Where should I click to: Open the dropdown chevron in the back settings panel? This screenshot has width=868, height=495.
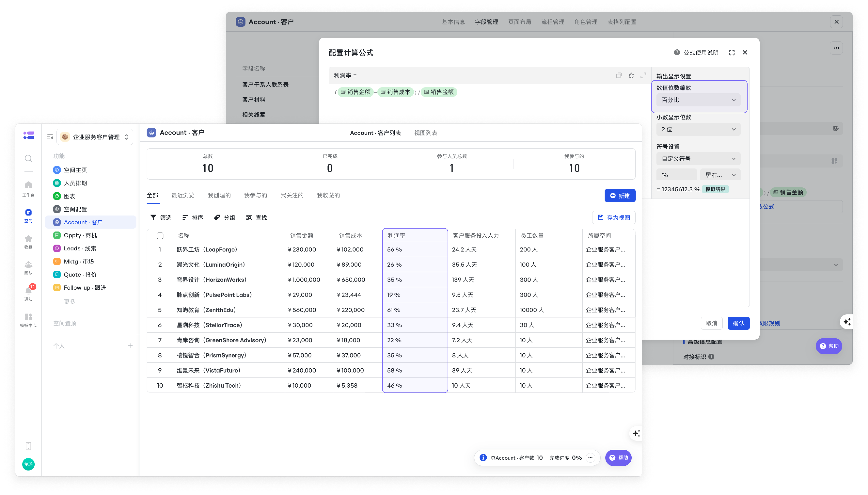836,265
